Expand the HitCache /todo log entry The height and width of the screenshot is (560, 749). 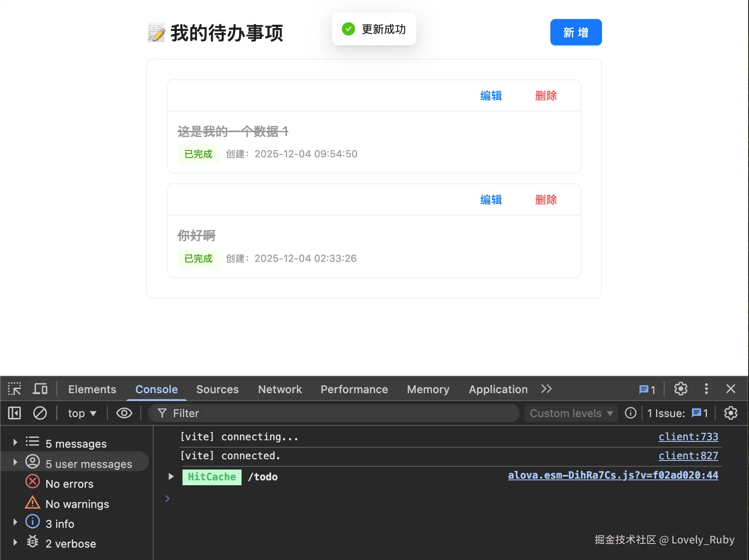[x=171, y=476]
